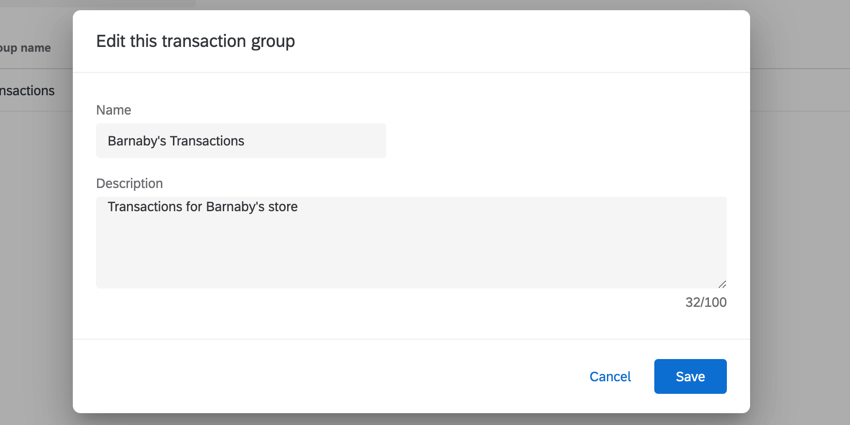Focus the Name input field
850x425 pixels.
tap(241, 141)
